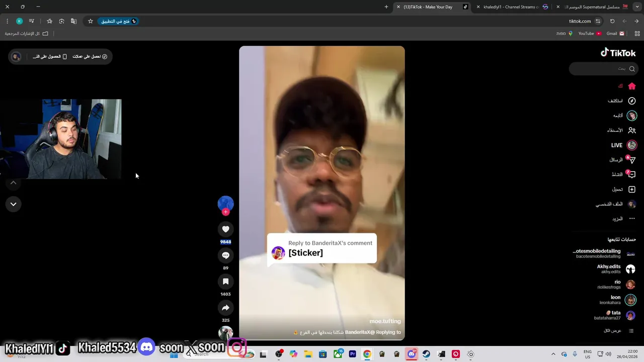Open Explore compass icon in sidebar

point(632,101)
